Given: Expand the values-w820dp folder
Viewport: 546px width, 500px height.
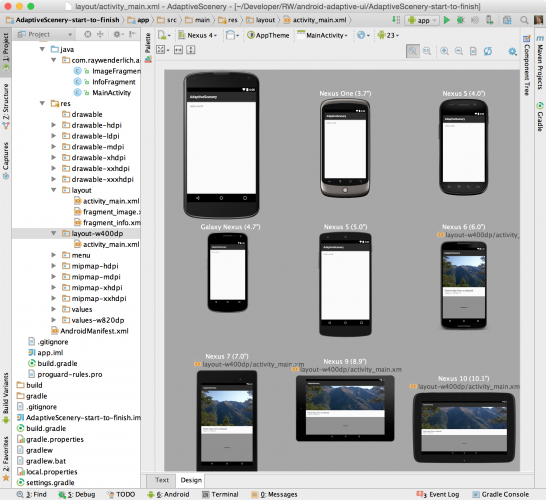Looking at the screenshot, I should (53, 320).
